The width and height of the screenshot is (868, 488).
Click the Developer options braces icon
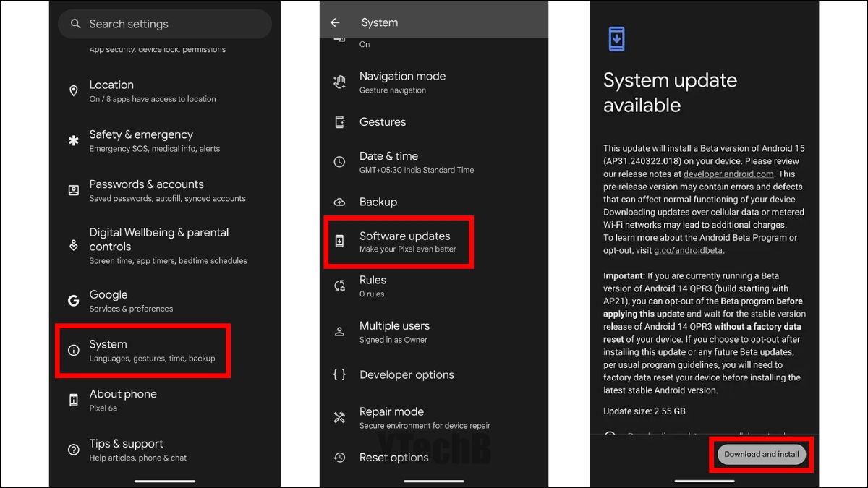[x=340, y=374]
